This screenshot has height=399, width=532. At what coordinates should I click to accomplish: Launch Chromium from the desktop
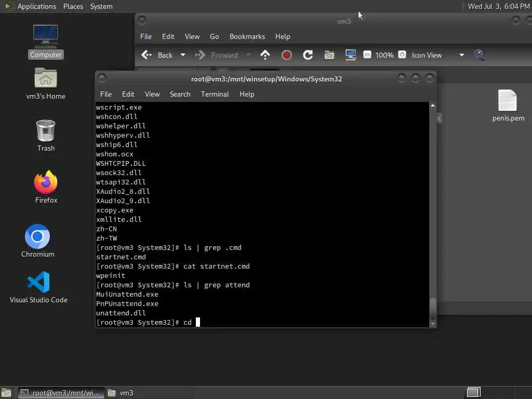(x=37, y=241)
